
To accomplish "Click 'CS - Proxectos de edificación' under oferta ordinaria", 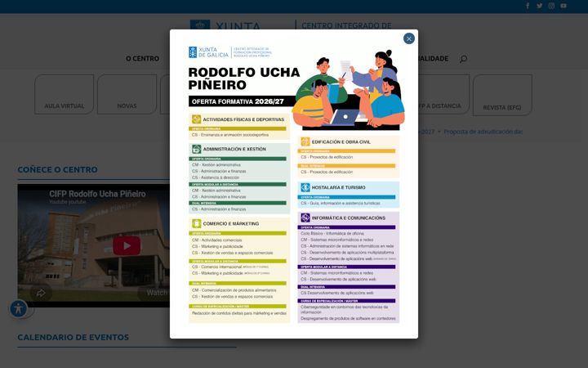I will coord(327,157).
